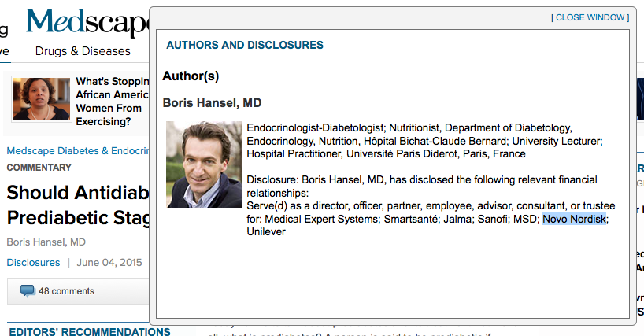Click the comments speech bubble icon
Image resolution: width=644 pixels, height=336 pixels.
click(x=28, y=291)
